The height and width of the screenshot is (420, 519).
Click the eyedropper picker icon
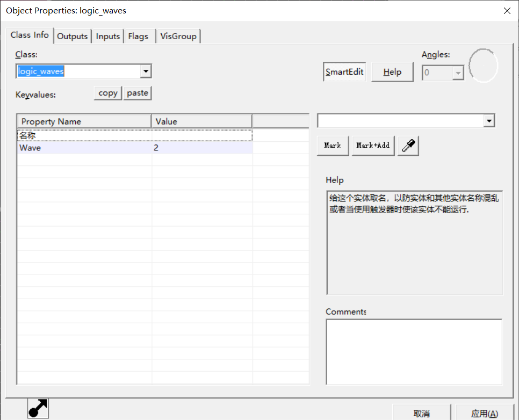click(x=408, y=146)
